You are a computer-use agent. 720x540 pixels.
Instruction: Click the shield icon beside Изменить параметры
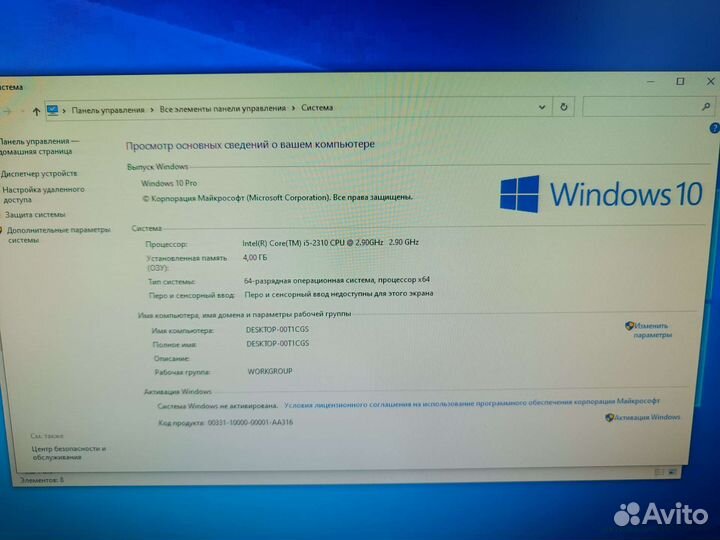click(x=629, y=326)
